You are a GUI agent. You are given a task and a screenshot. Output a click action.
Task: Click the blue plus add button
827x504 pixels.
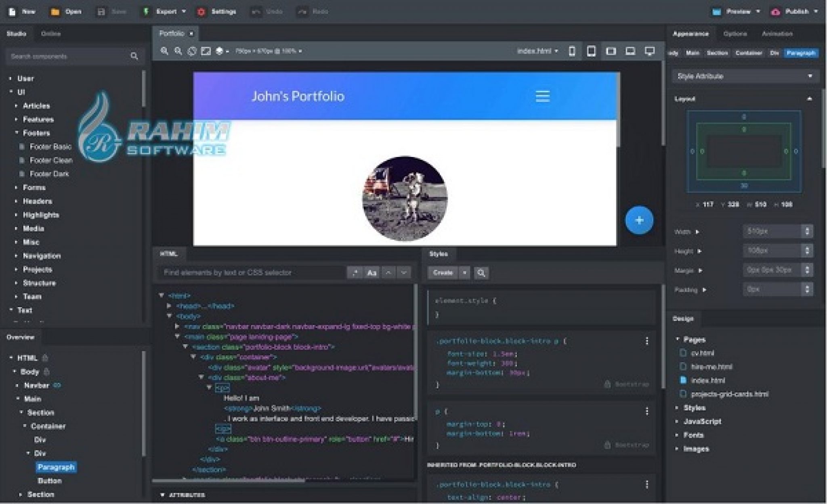click(x=639, y=220)
